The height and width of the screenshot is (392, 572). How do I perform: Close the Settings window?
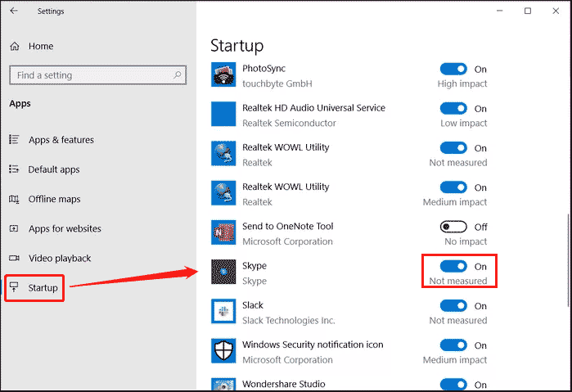tap(556, 11)
